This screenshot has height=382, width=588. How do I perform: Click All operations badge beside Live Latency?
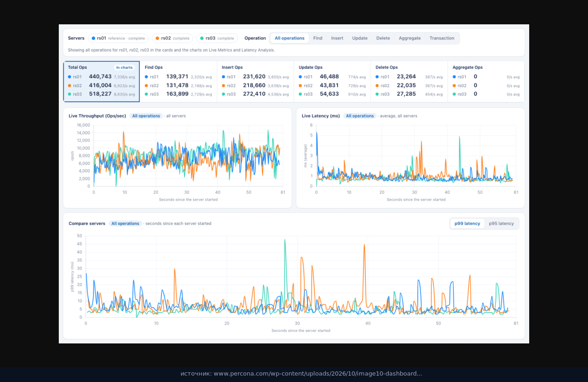point(360,116)
